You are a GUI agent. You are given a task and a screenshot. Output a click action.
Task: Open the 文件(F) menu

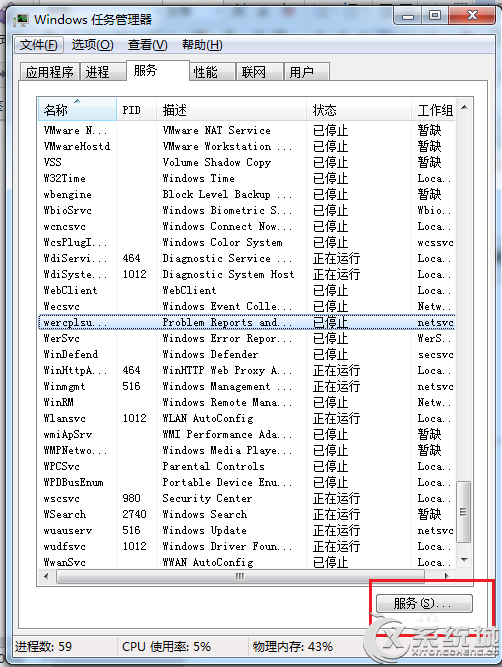click(39, 45)
